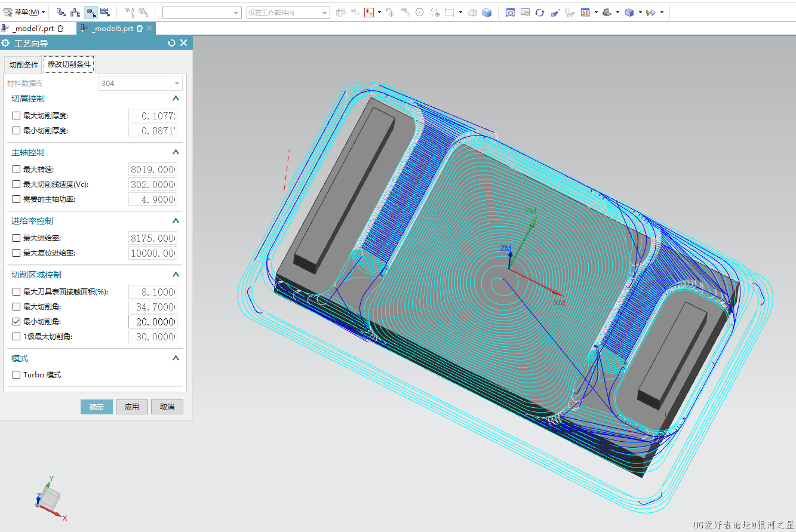The height and width of the screenshot is (532, 796).
Task: Open the empty selection filter combo box
Action: (202, 13)
